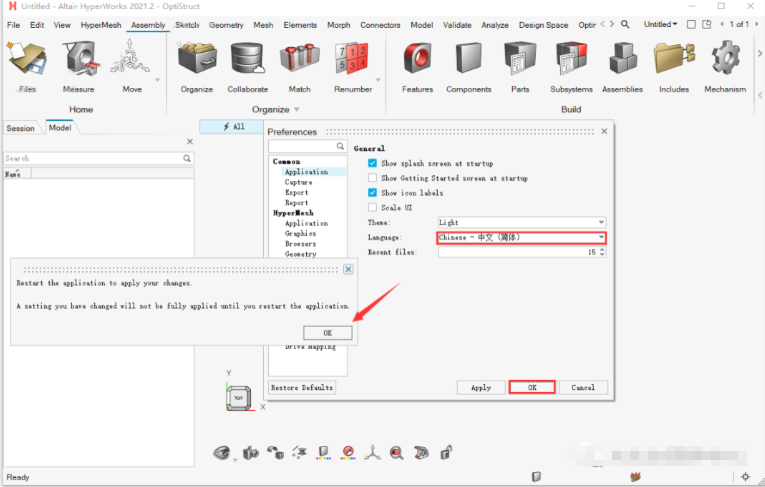Switch to the Session tab
The height and width of the screenshot is (487, 765).
pos(20,128)
